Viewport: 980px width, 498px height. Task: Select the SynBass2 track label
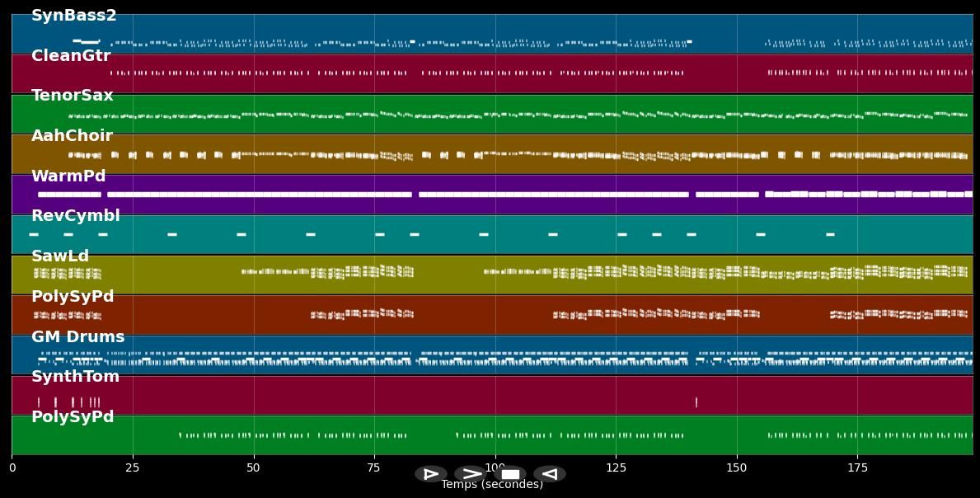point(73,16)
